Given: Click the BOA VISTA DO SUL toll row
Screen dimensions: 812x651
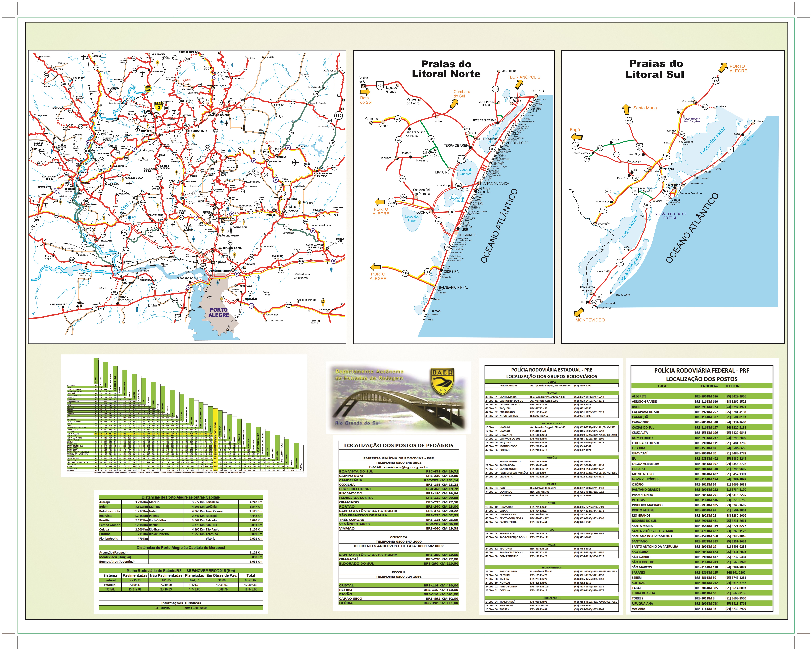Looking at the screenshot, I should coord(398,471).
